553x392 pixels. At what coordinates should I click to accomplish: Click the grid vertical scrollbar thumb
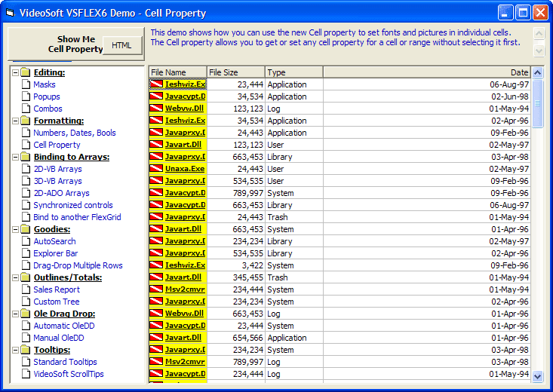pyautogui.click(x=537, y=103)
